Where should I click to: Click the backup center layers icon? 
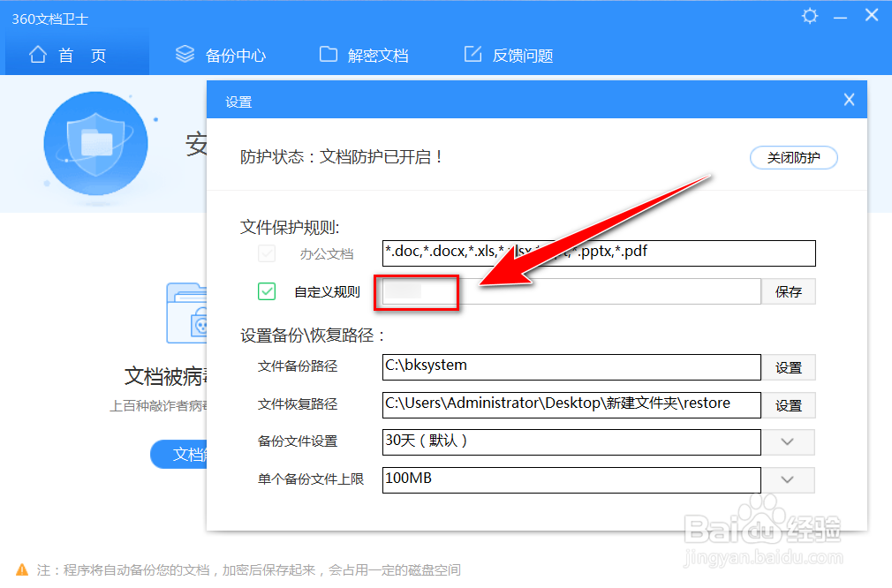pos(185,54)
